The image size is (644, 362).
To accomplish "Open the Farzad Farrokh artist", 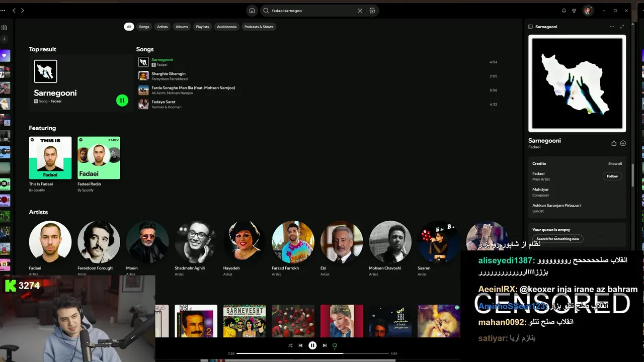I will pos(293,242).
